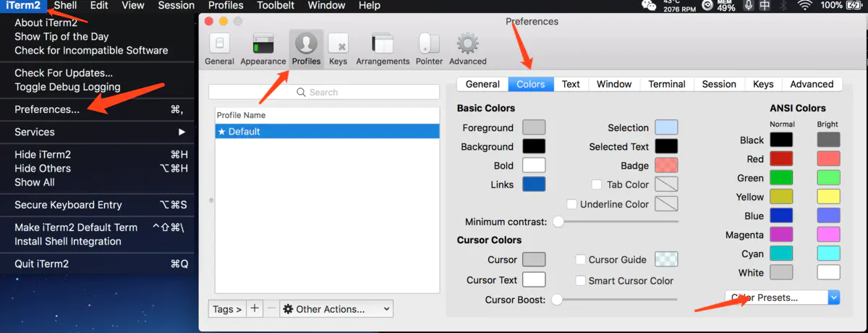The image size is (868, 333).
Task: Open the Background color swatch
Action: coord(534,146)
